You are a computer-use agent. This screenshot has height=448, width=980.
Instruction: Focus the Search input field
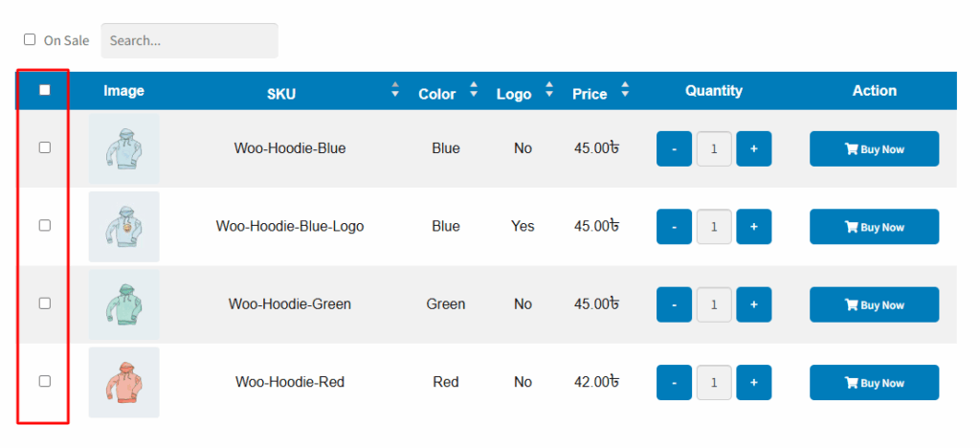pos(189,40)
